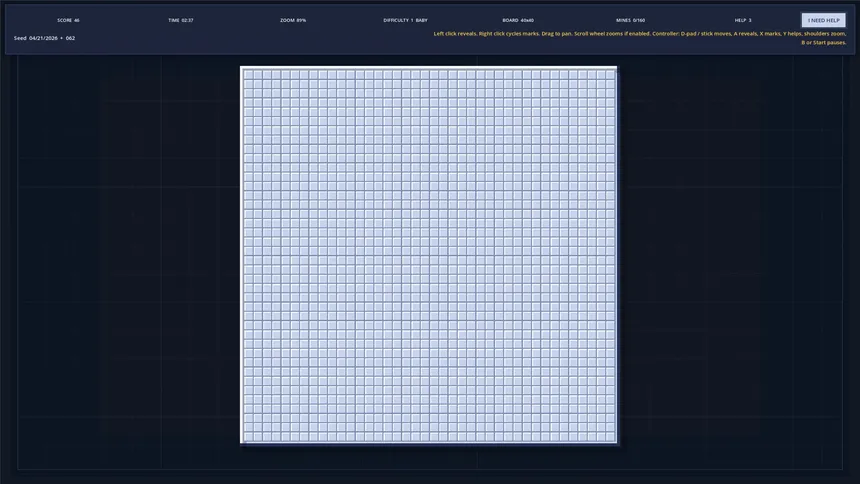Image resolution: width=860 pixels, height=484 pixels.
Task: Click the DIFFICULTY 1 BABY label
Action: pyautogui.click(x=405, y=20)
